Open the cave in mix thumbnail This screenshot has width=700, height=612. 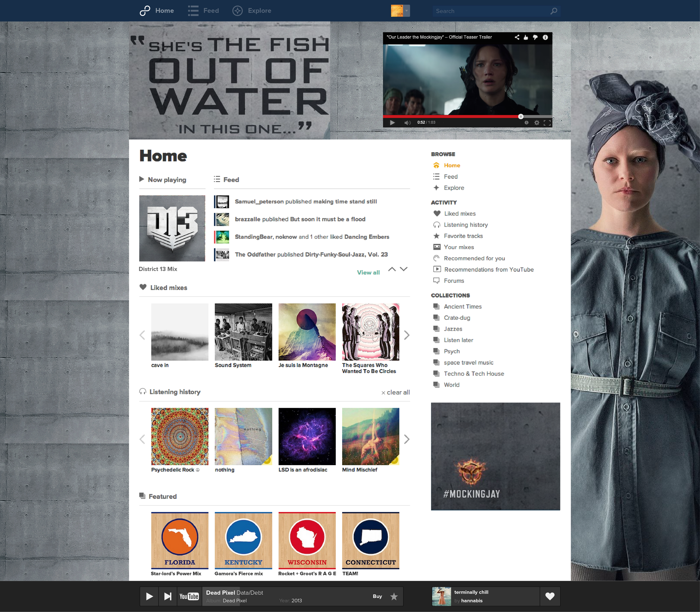click(x=180, y=332)
